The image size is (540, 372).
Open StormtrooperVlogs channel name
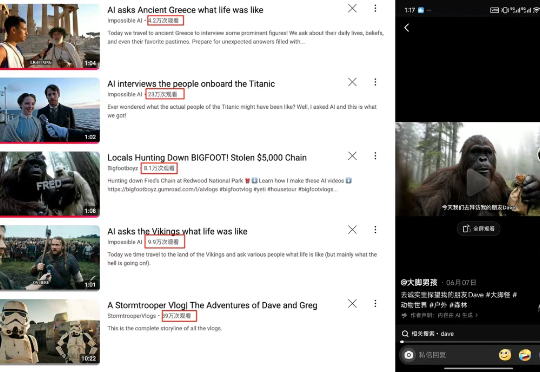[x=132, y=316]
